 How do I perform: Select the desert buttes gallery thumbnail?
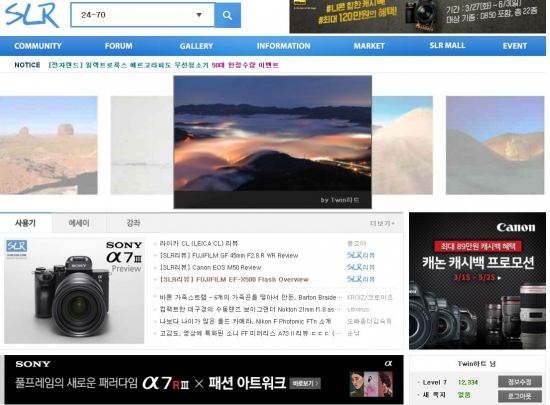point(49,145)
